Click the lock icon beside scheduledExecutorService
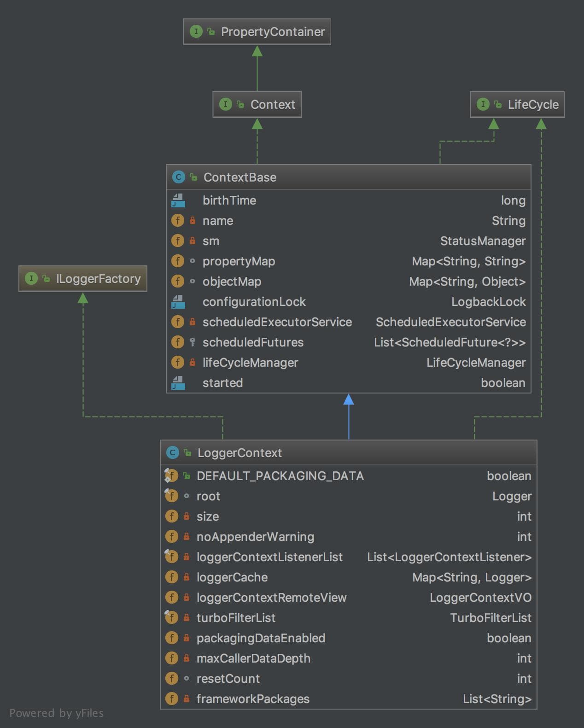 tap(193, 322)
